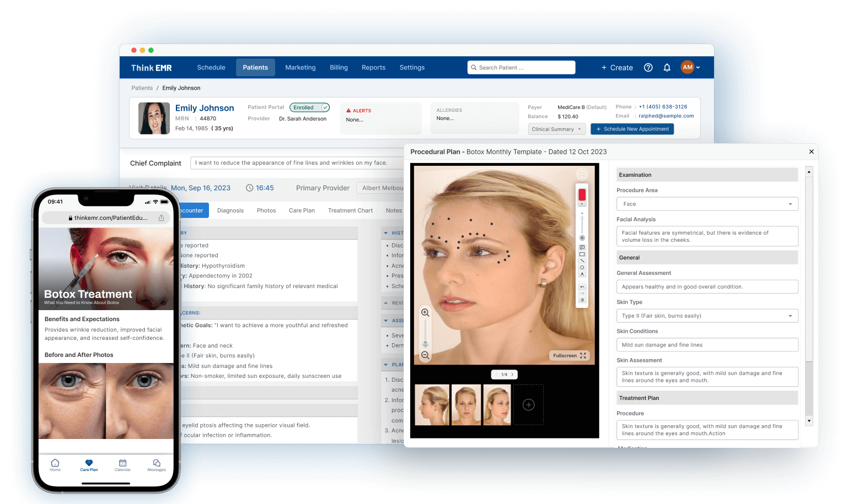The image size is (848, 504).
Task: Open the three-dot image options menu
Action: pos(582,175)
